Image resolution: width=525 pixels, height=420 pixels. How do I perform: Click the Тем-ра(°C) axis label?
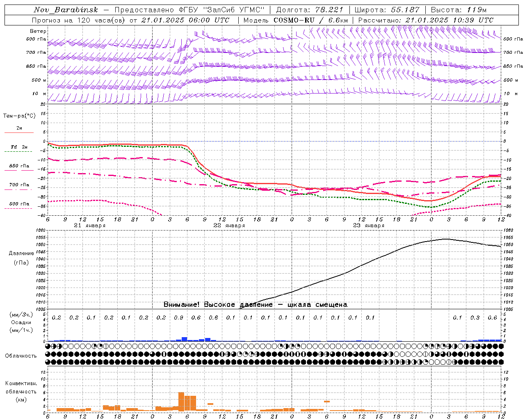[19, 116]
